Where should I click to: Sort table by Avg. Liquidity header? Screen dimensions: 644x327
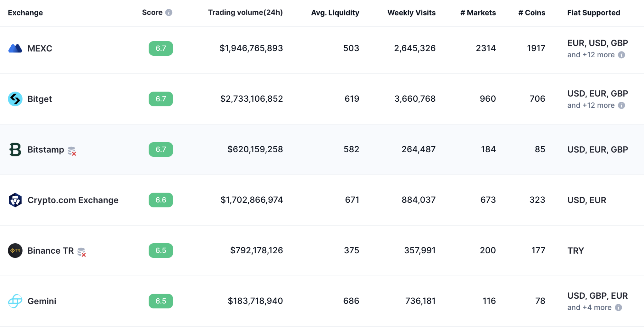(x=335, y=13)
